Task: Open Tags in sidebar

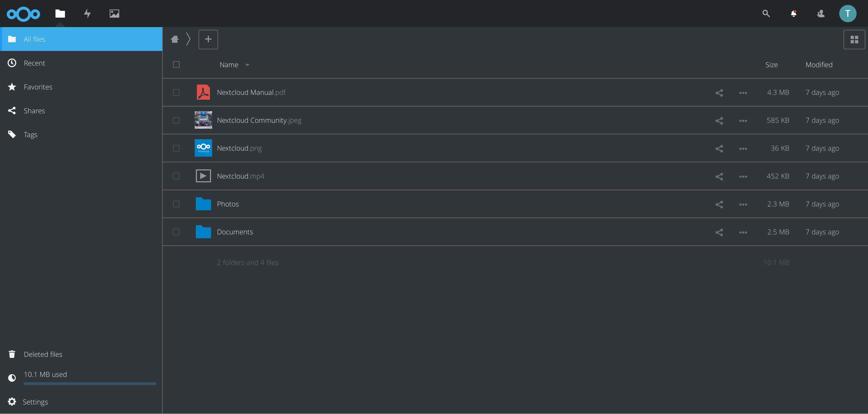Action: 81,135
